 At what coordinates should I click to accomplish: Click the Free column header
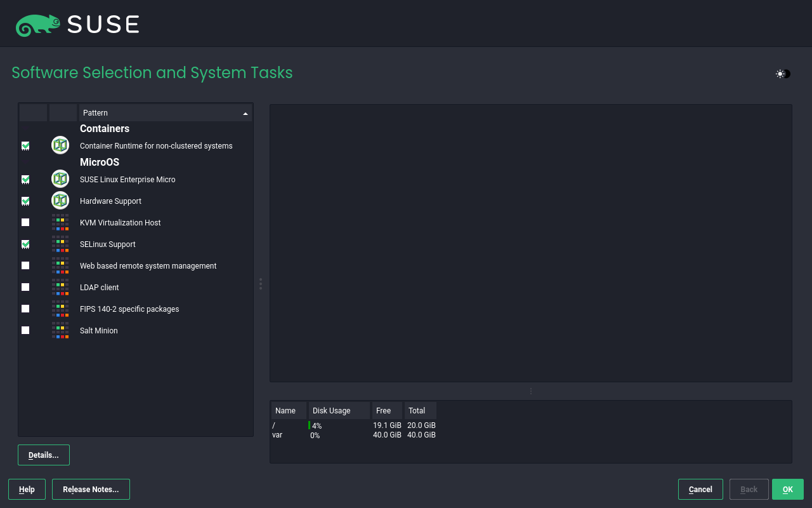pyautogui.click(x=386, y=411)
